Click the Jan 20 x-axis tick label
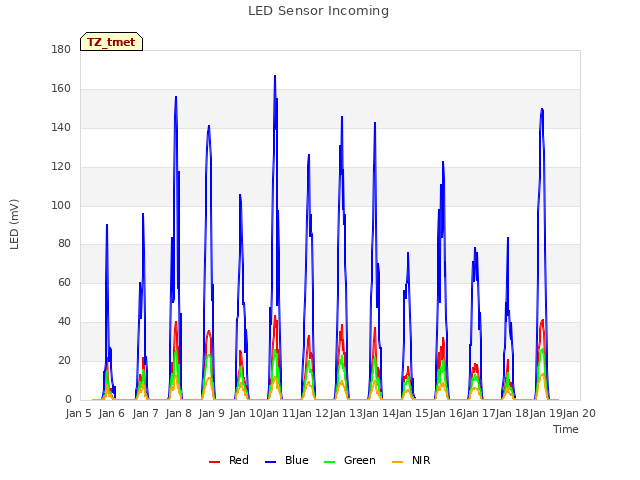The height and width of the screenshot is (480, 640). pyautogui.click(x=579, y=413)
